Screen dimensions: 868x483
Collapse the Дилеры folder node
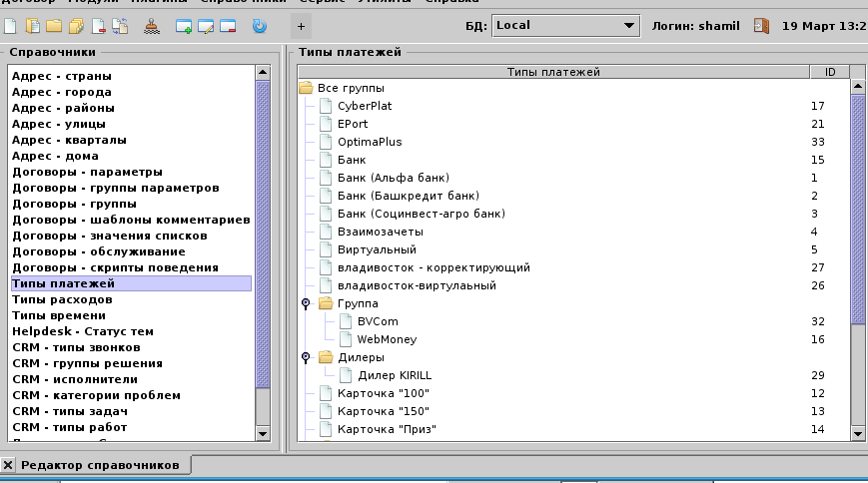(306, 357)
